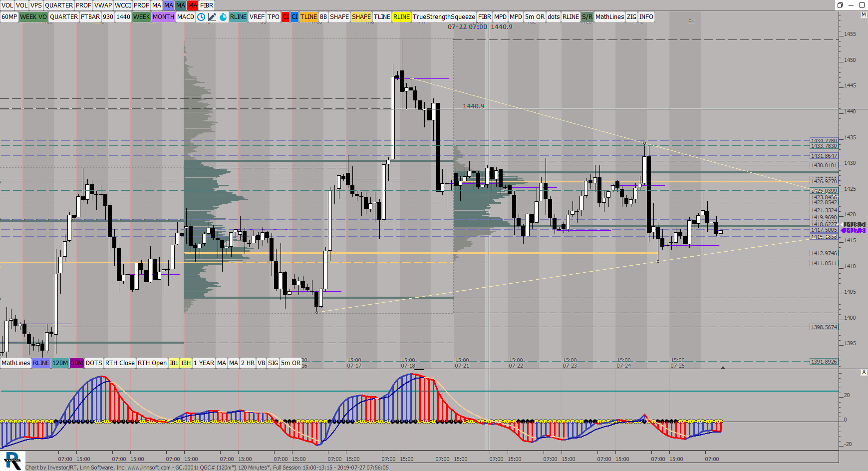
Task: Click the BB toolbar button
Action: tap(323, 17)
